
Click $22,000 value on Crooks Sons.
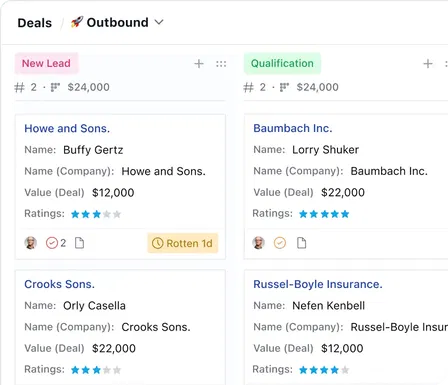(x=114, y=348)
